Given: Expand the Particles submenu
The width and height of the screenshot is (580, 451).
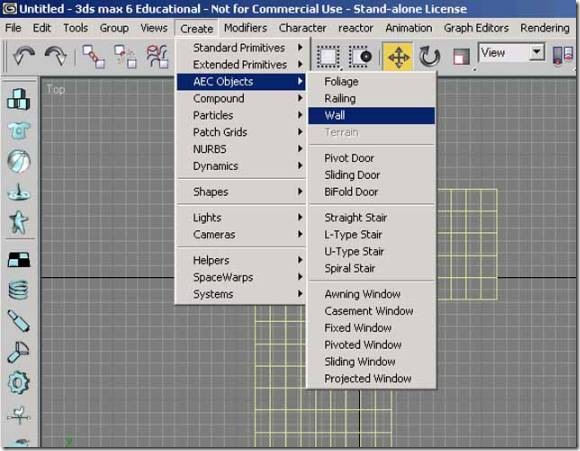Looking at the screenshot, I should pos(241,115).
